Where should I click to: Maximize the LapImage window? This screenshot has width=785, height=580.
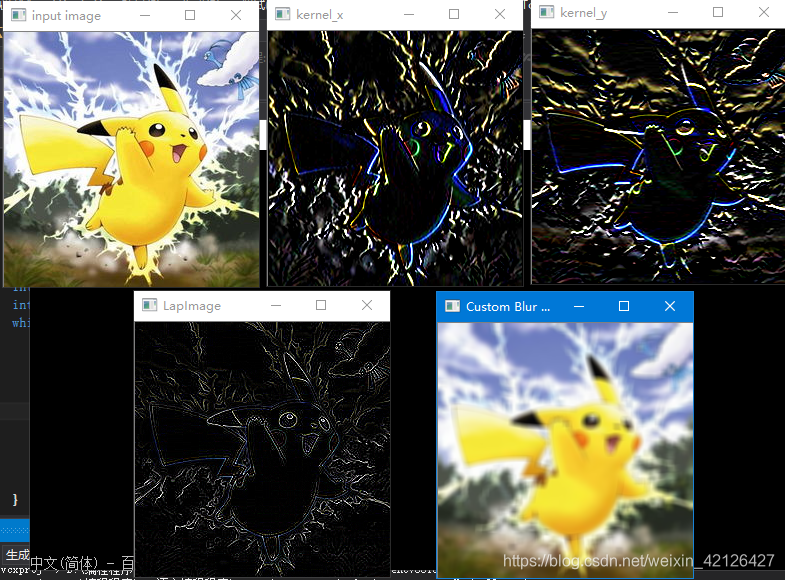321,305
